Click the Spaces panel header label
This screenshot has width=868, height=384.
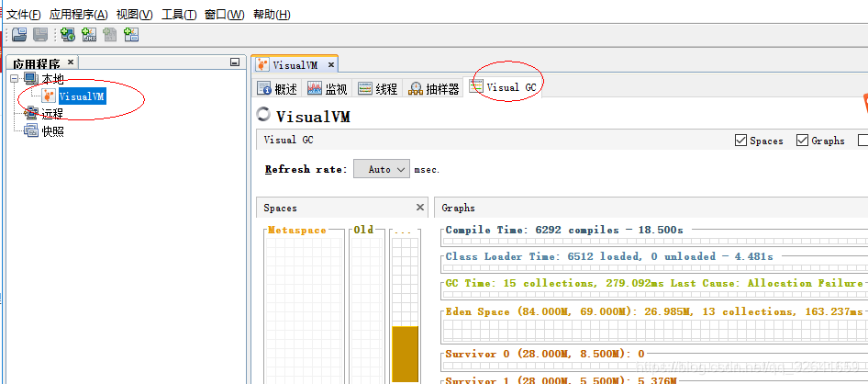(x=280, y=208)
